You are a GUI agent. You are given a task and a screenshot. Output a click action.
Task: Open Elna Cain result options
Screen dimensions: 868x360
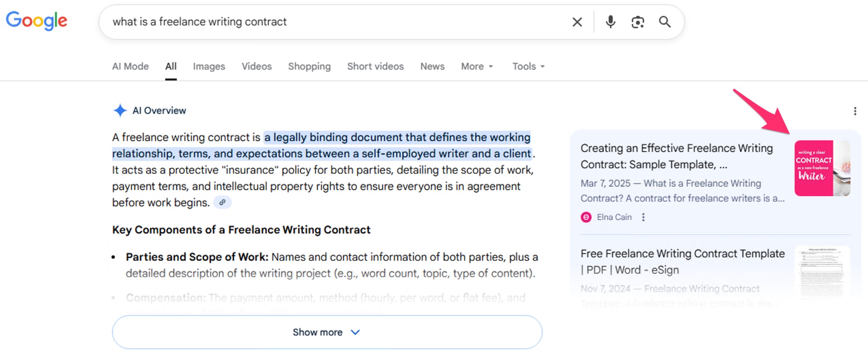[643, 217]
